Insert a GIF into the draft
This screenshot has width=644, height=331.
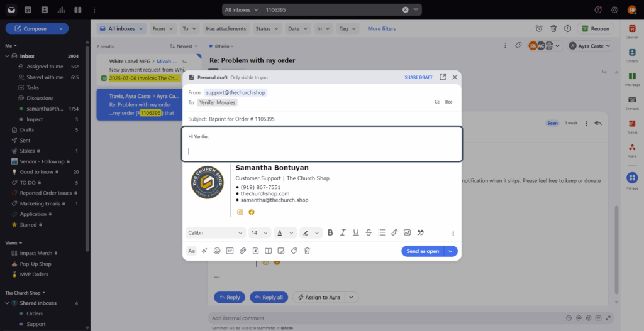230,251
